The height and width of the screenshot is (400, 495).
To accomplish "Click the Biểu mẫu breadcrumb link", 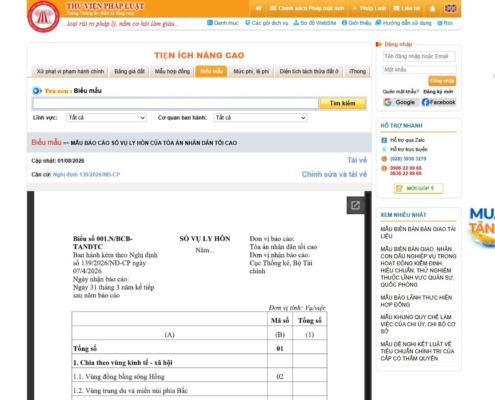I will click(46, 142).
